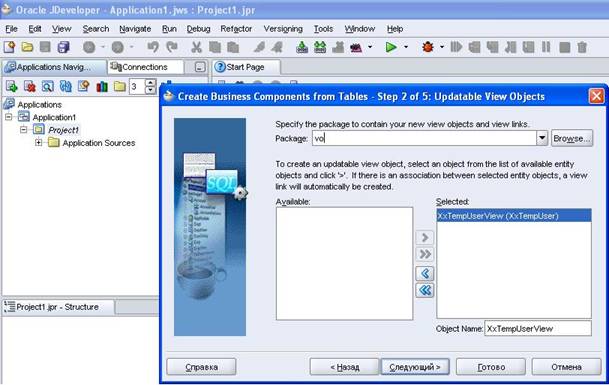Image resolution: width=609 pixels, height=385 pixels.
Task: Click the Справка help button
Action: tap(201, 367)
